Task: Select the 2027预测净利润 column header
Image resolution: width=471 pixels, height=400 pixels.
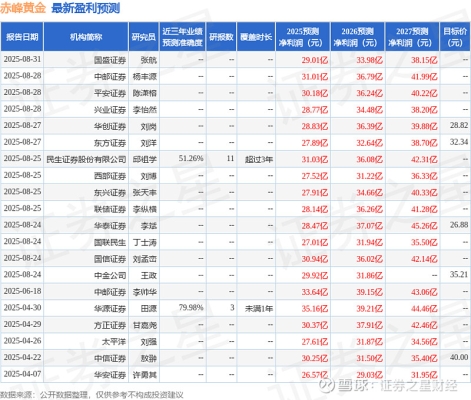Action: point(412,37)
